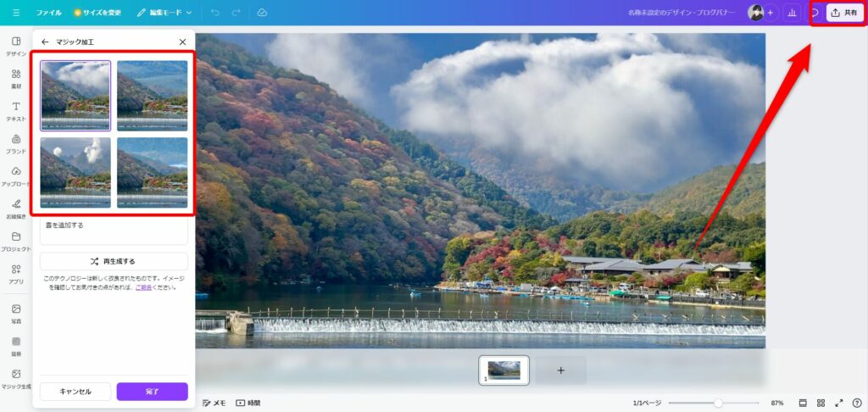Expand the 編集モード dropdown
The height and width of the screenshot is (412, 868).
click(164, 12)
